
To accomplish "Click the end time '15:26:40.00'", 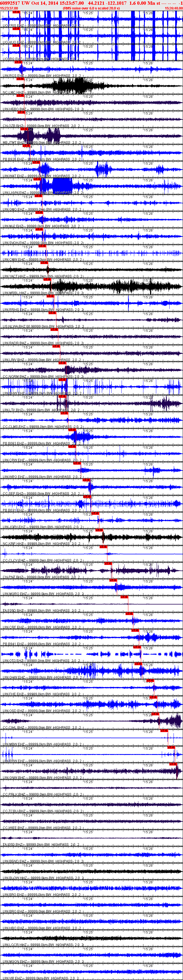I will (x=174, y=8).
